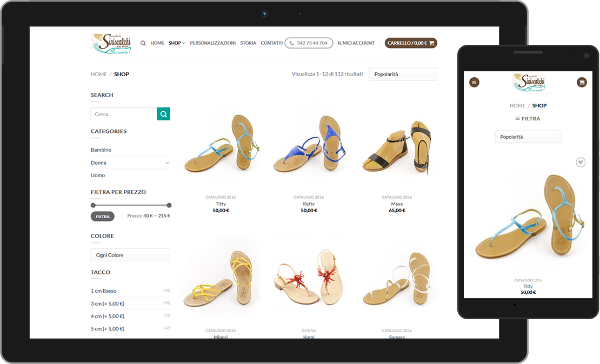
Task: Open the mobile hamburger menu icon
Action: [x=474, y=82]
